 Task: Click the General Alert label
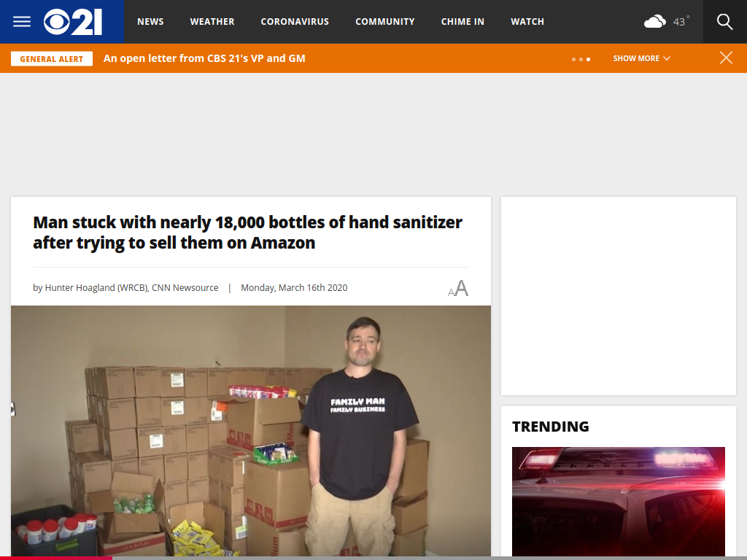pyautogui.click(x=52, y=59)
